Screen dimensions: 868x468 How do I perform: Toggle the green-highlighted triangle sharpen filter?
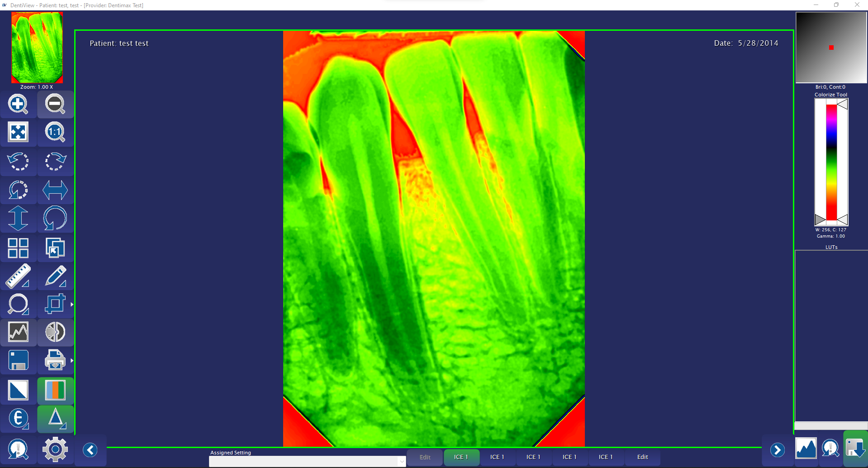pyautogui.click(x=55, y=419)
